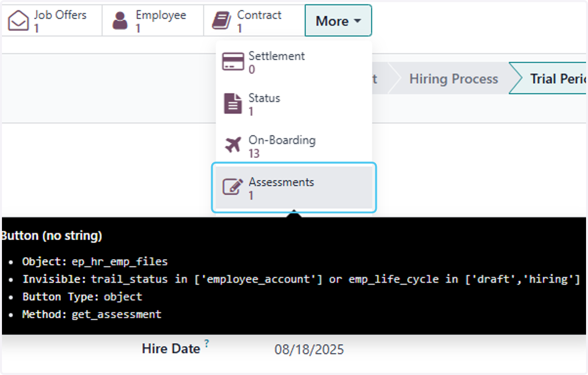This screenshot has height=375, width=588.
Task: Click the Settlement credit card icon
Action: click(233, 63)
